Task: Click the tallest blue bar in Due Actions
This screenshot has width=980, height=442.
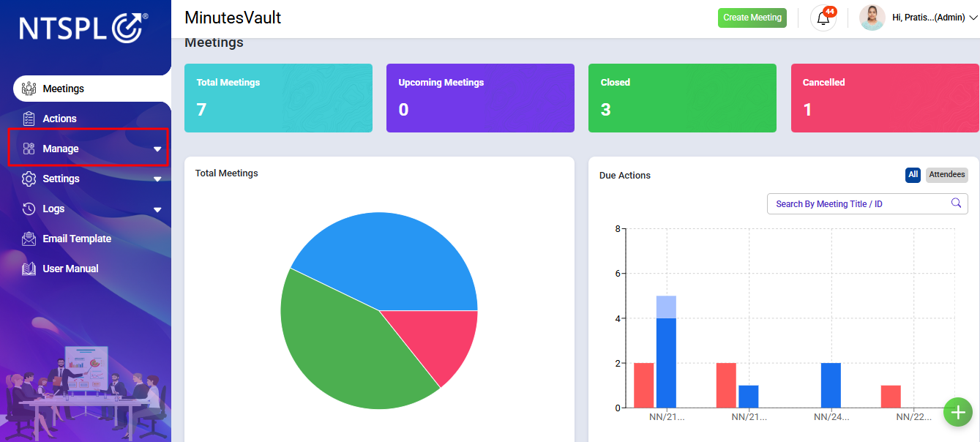Action: (666, 362)
